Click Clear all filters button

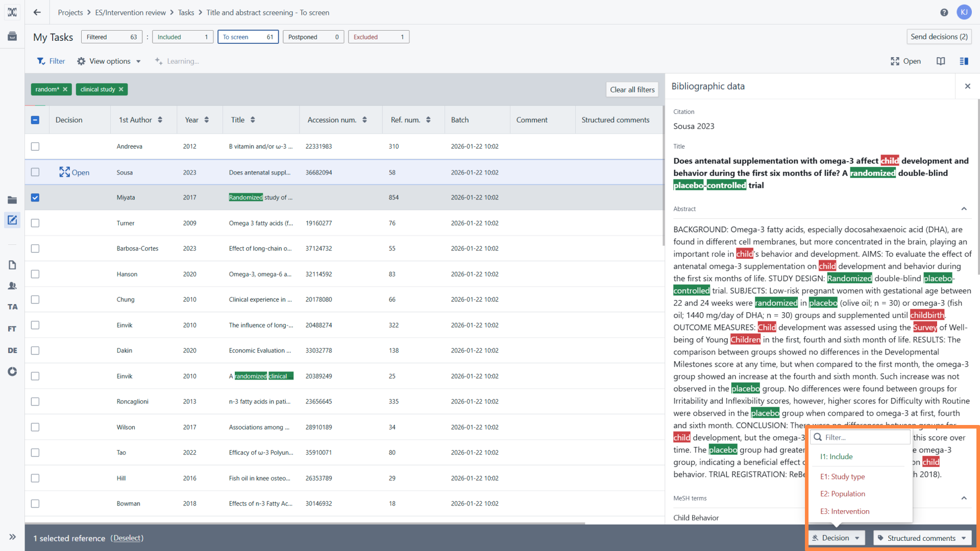632,89
